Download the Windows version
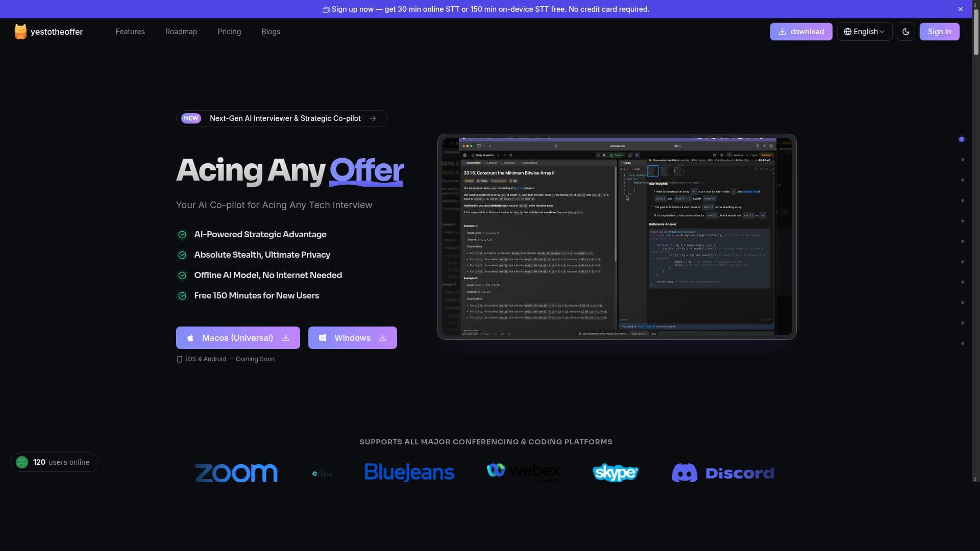980x551 pixels. click(x=352, y=338)
